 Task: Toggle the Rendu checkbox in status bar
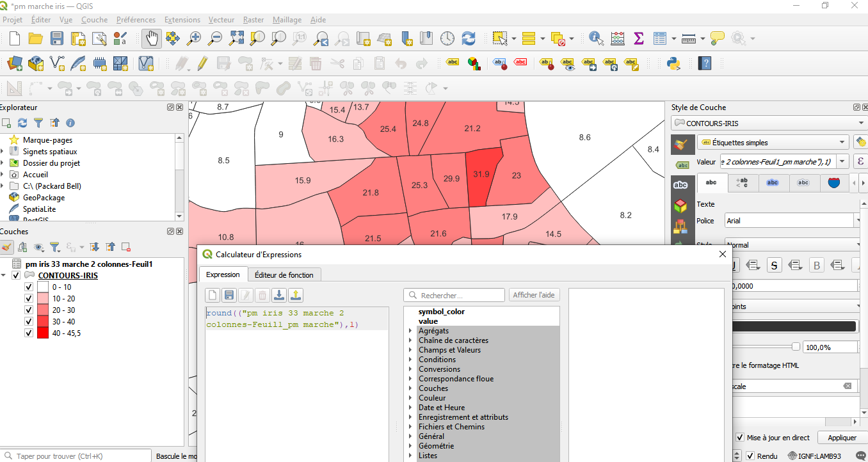[x=751, y=456]
